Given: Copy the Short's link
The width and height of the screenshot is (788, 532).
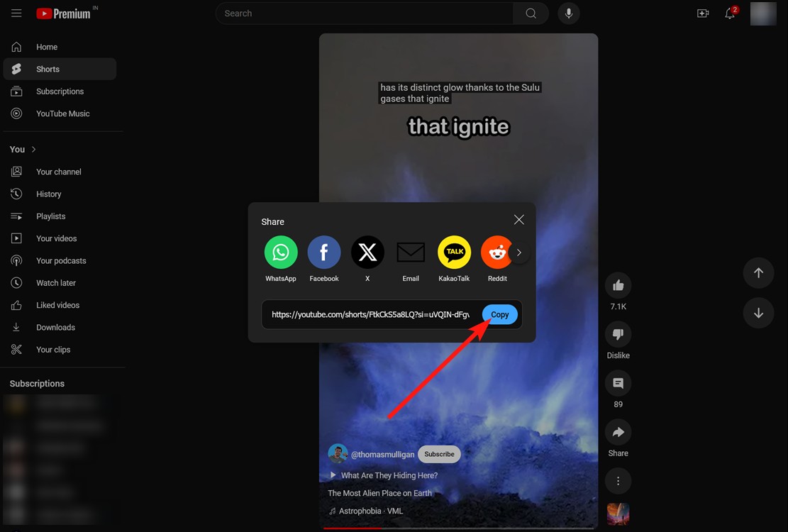Looking at the screenshot, I should 499,314.
